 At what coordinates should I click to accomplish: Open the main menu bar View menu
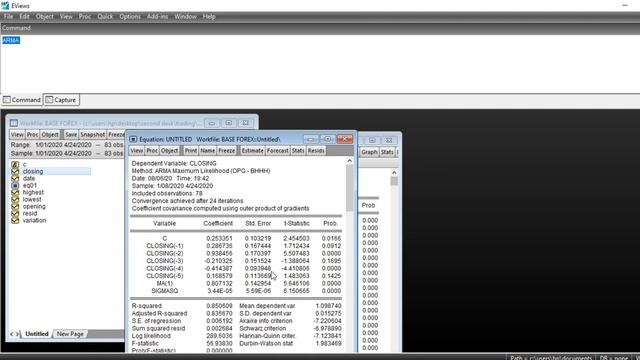[66, 16]
